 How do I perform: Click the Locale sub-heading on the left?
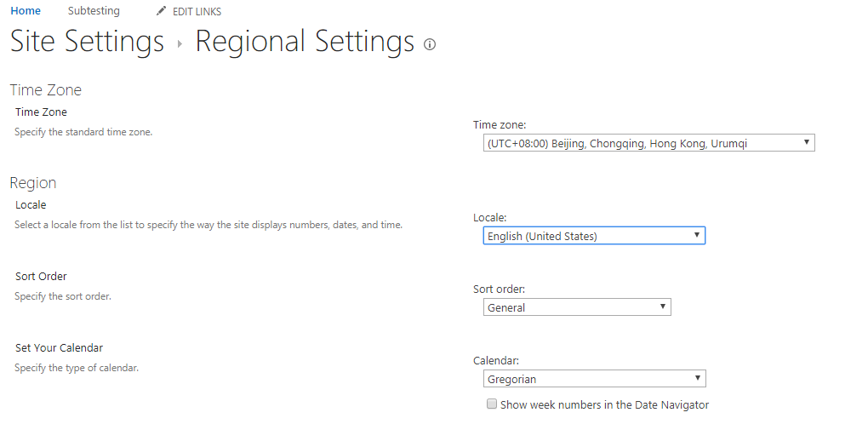31,205
